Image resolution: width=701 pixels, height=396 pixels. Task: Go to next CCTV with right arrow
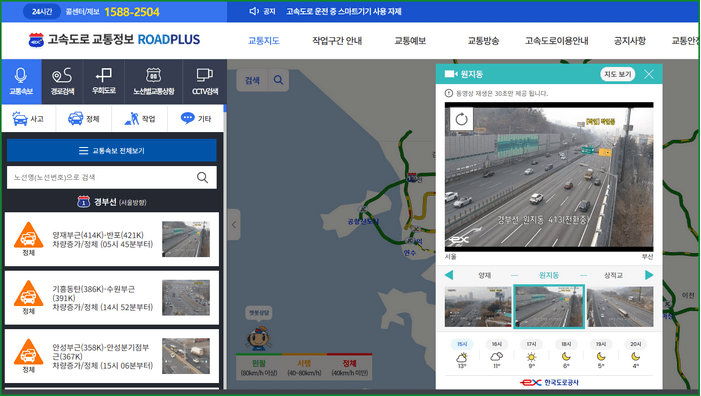click(x=649, y=275)
